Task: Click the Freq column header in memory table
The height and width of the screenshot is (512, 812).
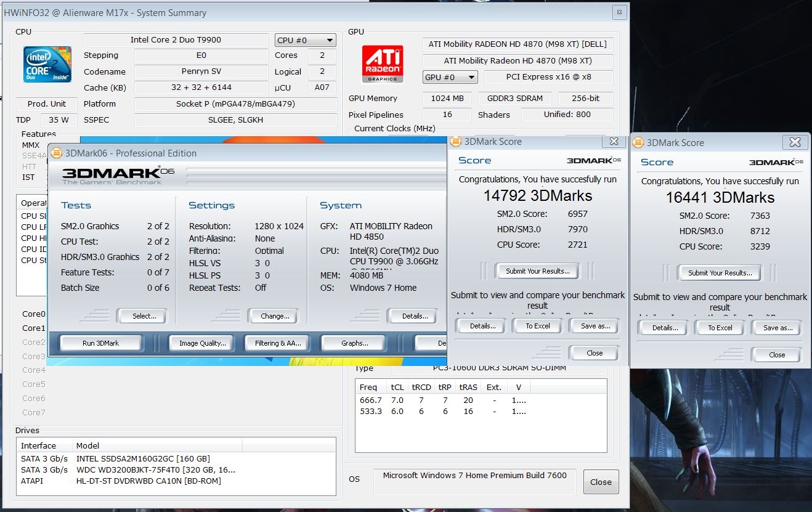Action: coord(371,388)
